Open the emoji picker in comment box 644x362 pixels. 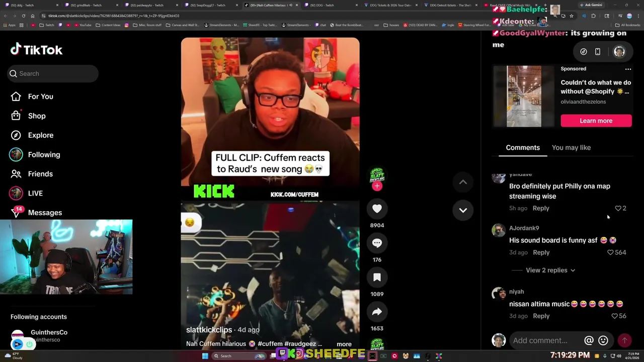pyautogui.click(x=603, y=340)
